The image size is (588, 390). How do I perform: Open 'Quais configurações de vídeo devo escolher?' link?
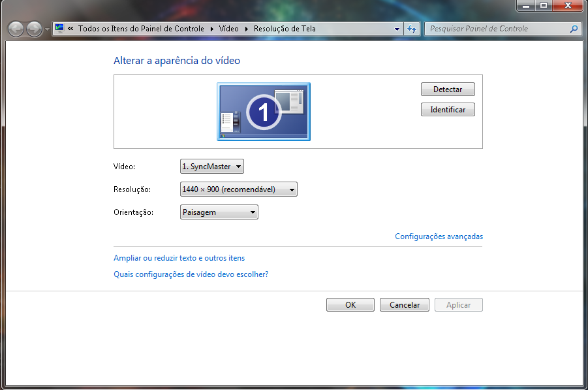(x=191, y=274)
